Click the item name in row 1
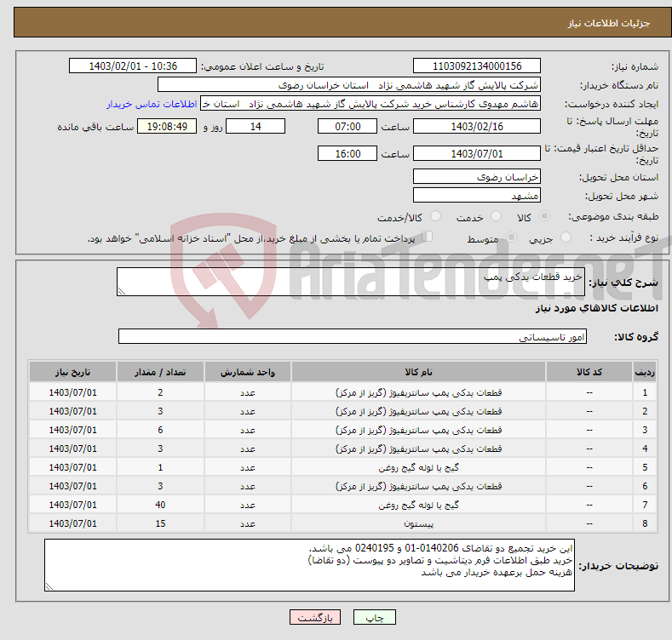 418,392
